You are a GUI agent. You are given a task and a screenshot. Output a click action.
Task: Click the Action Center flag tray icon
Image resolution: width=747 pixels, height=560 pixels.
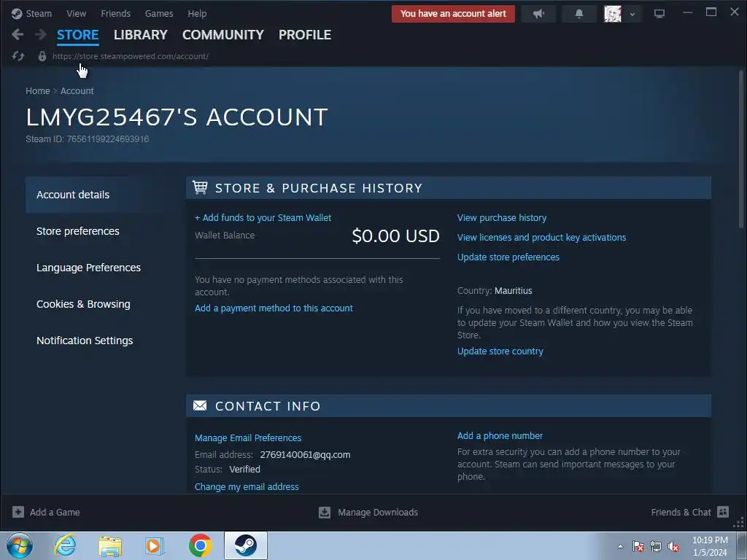(x=638, y=546)
